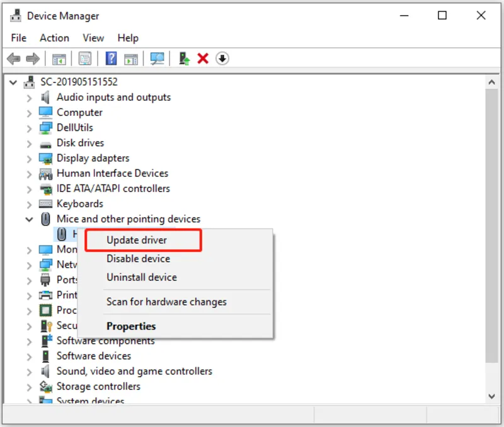Viewport: 504px width, 427px height.
Task: Click the vertical scrollbar down arrow
Action: 492,396
